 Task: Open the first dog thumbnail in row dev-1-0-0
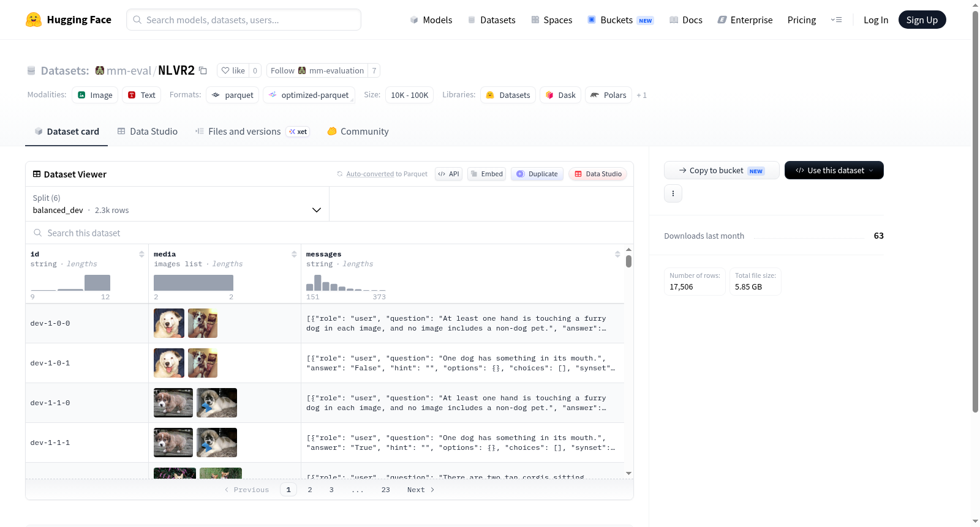point(169,323)
